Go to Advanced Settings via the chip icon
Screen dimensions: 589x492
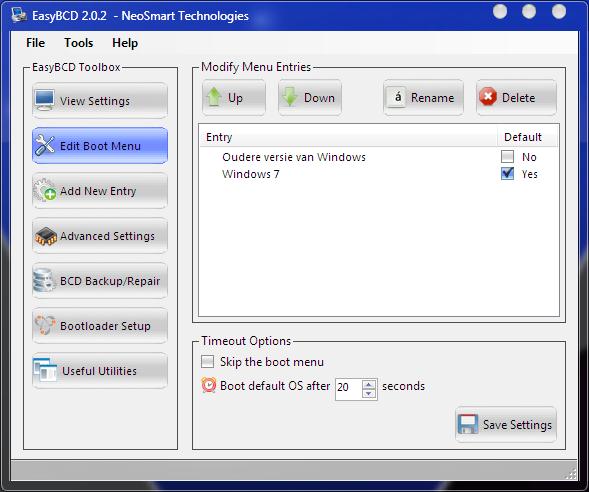tap(46, 236)
